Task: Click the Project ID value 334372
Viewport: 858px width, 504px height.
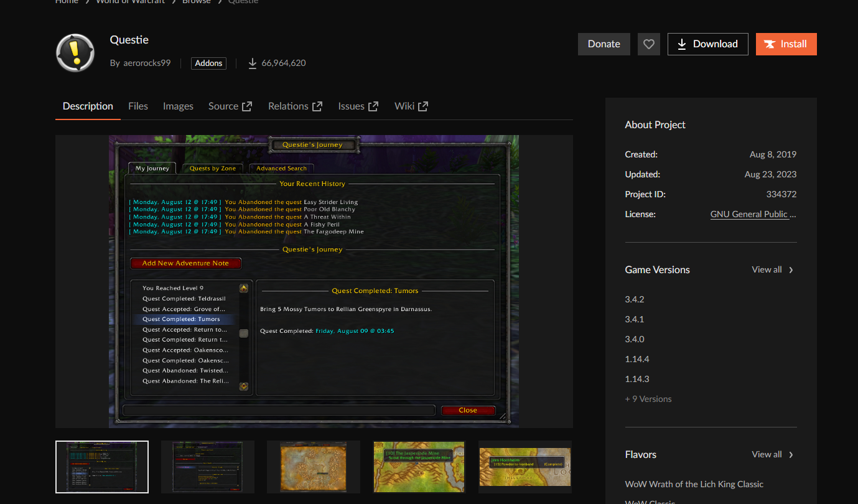Action: pos(781,194)
